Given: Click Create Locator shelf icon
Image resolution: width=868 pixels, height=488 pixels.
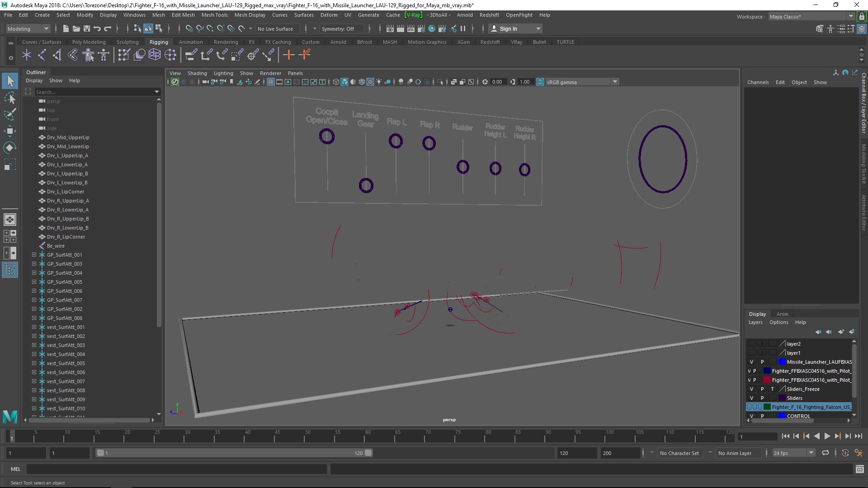Looking at the screenshot, I should (x=27, y=55).
